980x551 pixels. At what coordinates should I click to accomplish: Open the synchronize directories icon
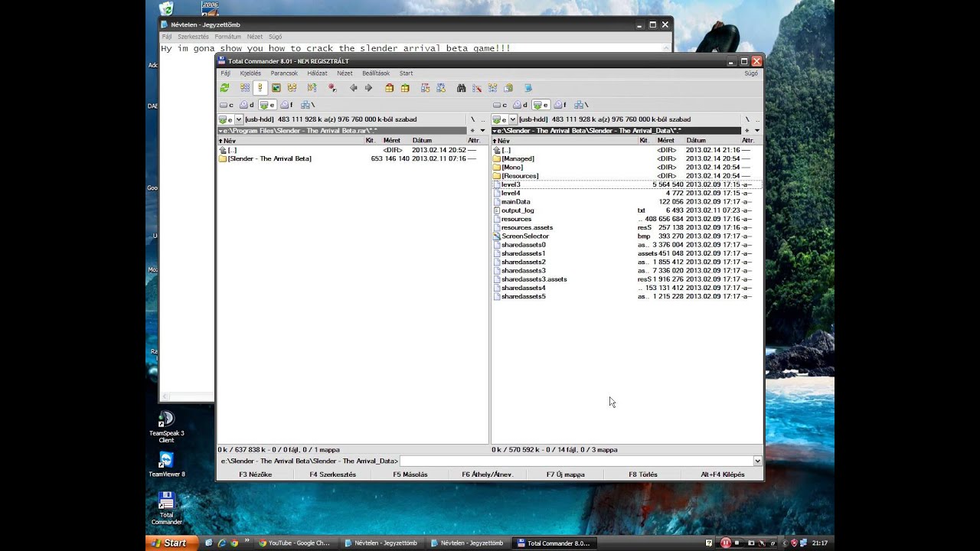[x=492, y=88]
